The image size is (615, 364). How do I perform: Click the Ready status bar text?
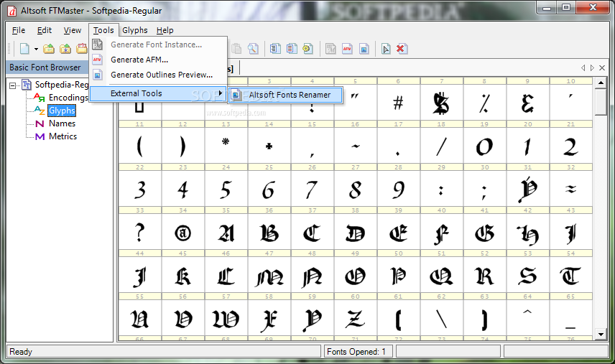point(21,352)
